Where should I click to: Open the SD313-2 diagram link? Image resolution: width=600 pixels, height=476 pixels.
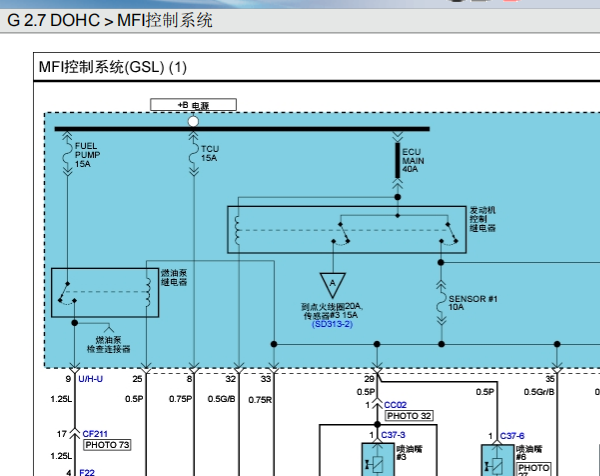pyautogui.click(x=332, y=324)
